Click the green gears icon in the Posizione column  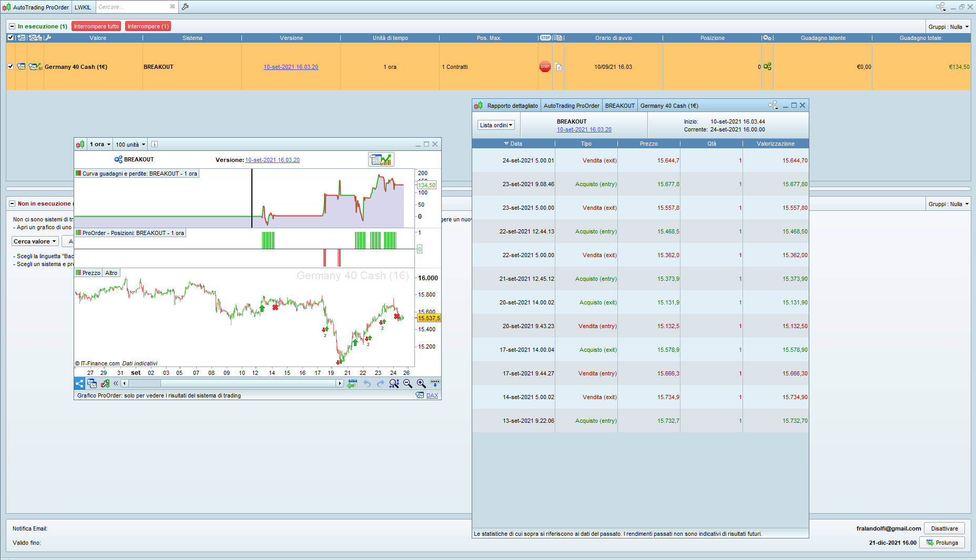click(767, 67)
